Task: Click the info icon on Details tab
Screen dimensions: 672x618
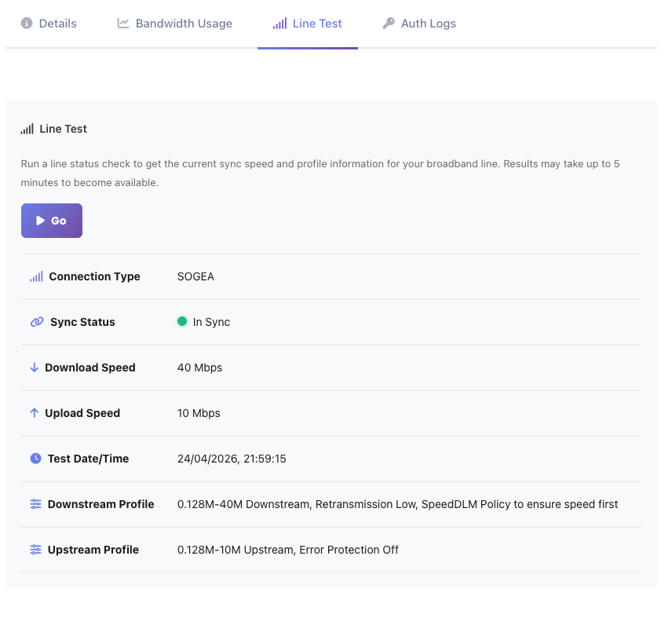Action: tap(27, 23)
